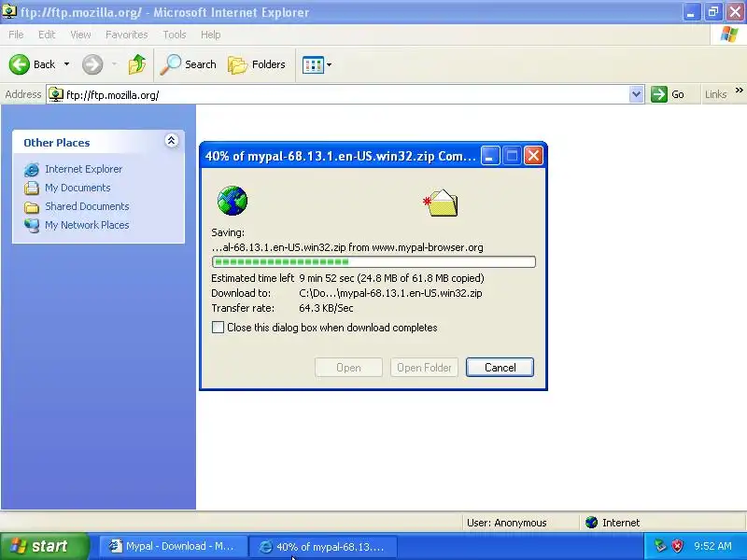Click the Search magnifier toolbar button

point(189,64)
